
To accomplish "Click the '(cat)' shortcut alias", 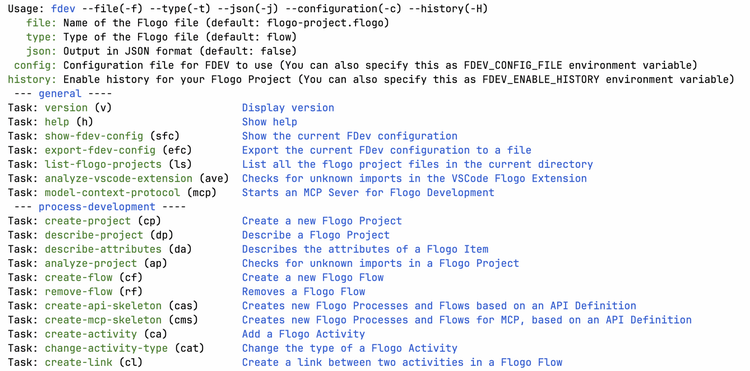I will (189, 348).
